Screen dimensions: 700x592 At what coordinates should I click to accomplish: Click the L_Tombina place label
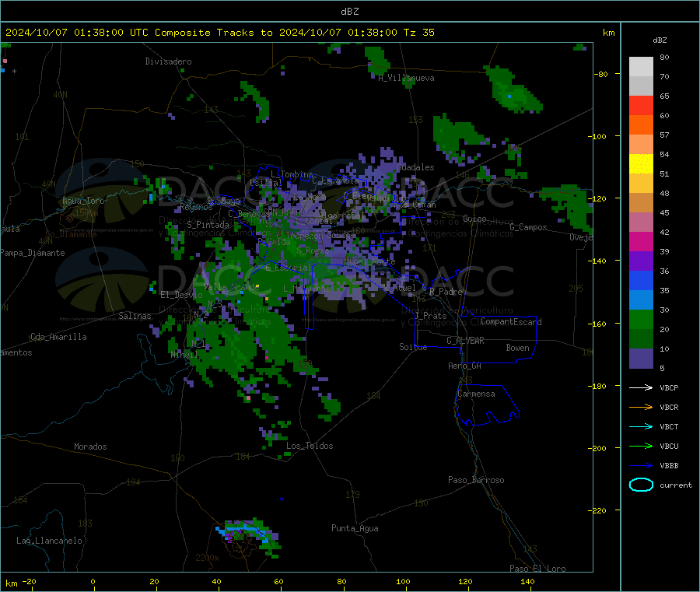coord(292,174)
